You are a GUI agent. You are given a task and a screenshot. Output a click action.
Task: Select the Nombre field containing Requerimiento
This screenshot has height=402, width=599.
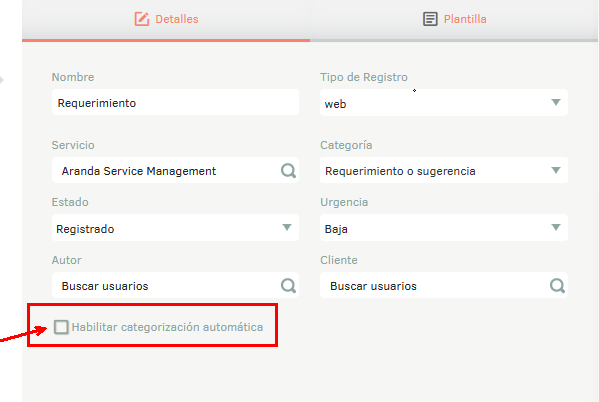(x=175, y=102)
